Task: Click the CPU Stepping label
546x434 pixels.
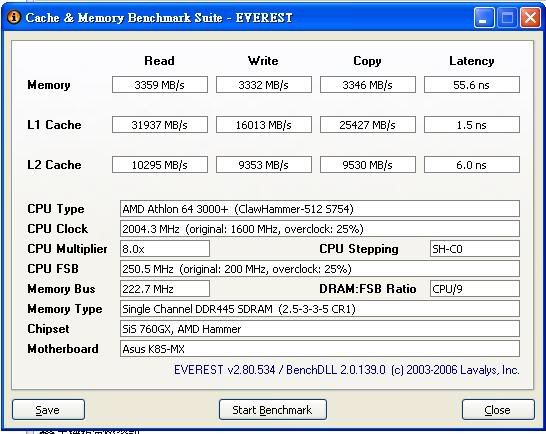Action: pos(359,249)
